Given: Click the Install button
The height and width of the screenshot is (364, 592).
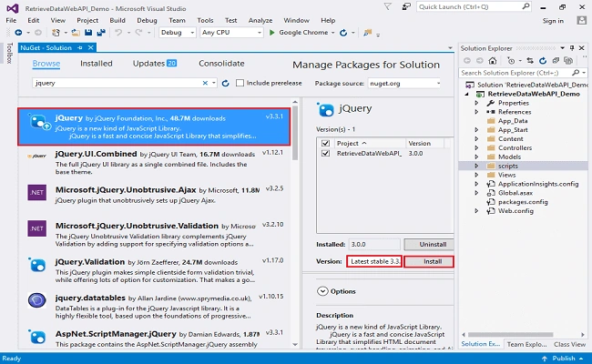Looking at the screenshot, I should (429, 261).
